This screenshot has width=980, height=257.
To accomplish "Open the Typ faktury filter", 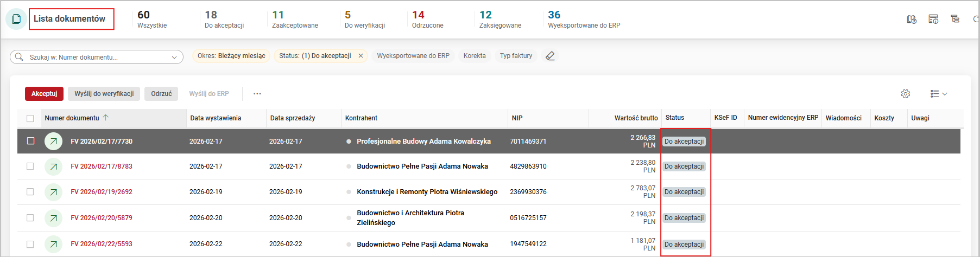I will (515, 56).
